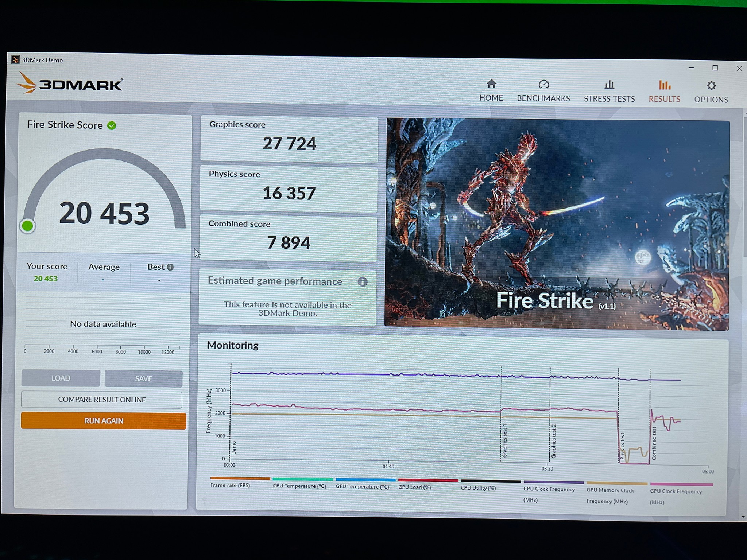Toggle CPU Temperature legend series

[x=299, y=486]
